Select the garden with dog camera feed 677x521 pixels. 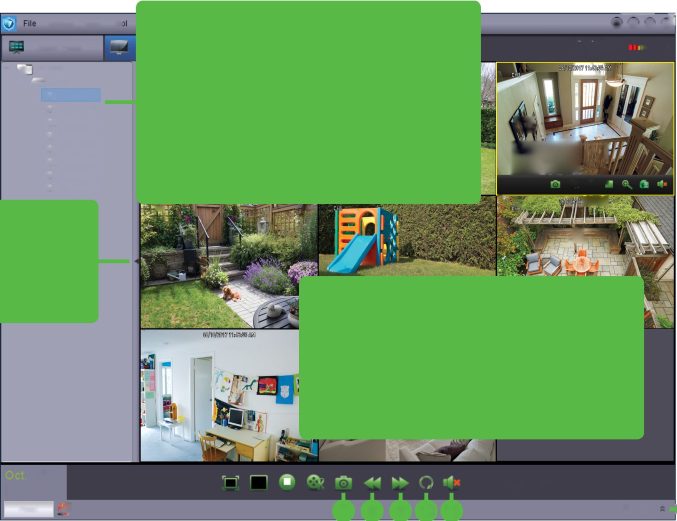pyautogui.click(x=228, y=266)
